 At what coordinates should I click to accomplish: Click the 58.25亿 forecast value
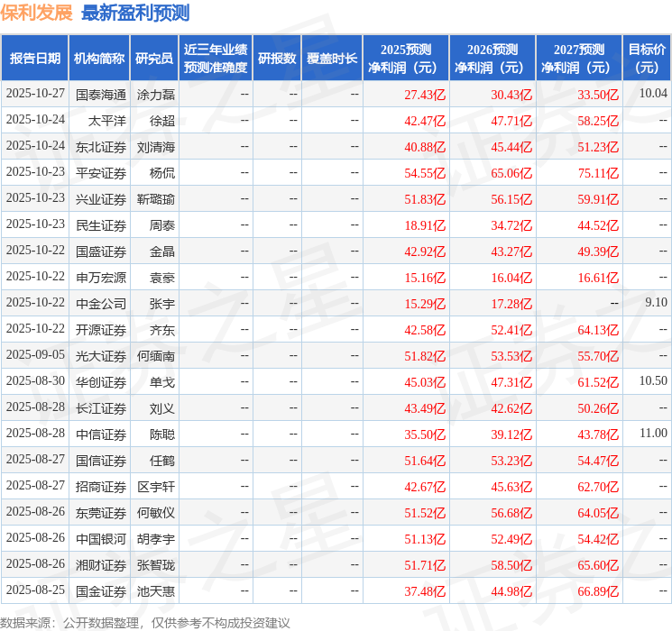598,121
